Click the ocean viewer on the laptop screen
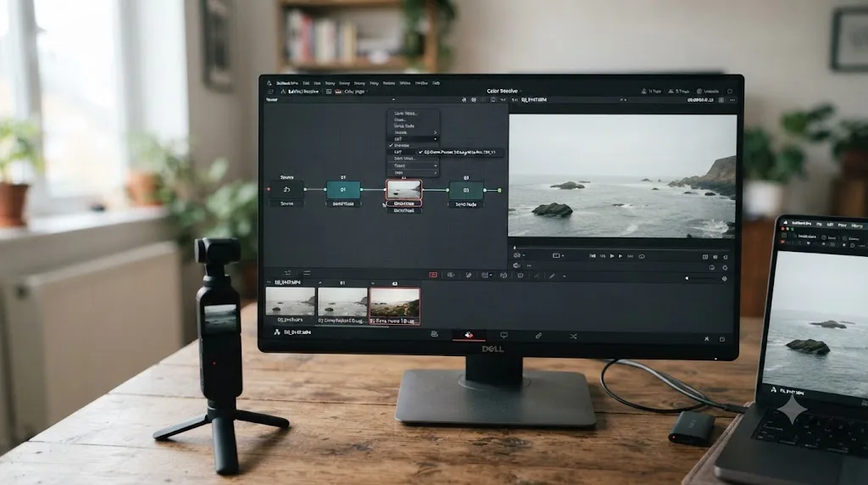This screenshot has height=485, width=868. [816, 321]
